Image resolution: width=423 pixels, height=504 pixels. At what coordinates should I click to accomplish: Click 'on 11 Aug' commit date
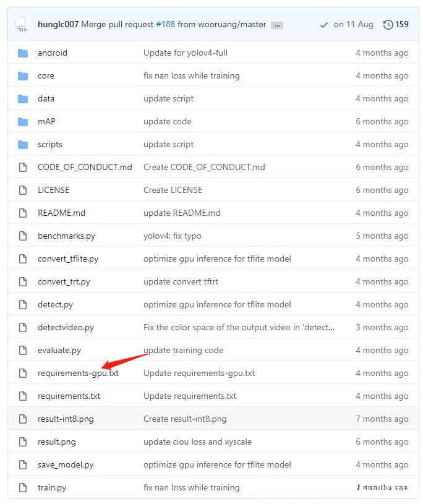coord(353,25)
